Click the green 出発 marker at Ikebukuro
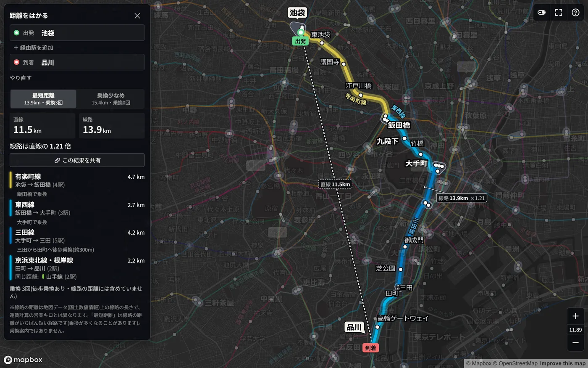Image resolution: width=588 pixels, height=368 pixels. 301,41
